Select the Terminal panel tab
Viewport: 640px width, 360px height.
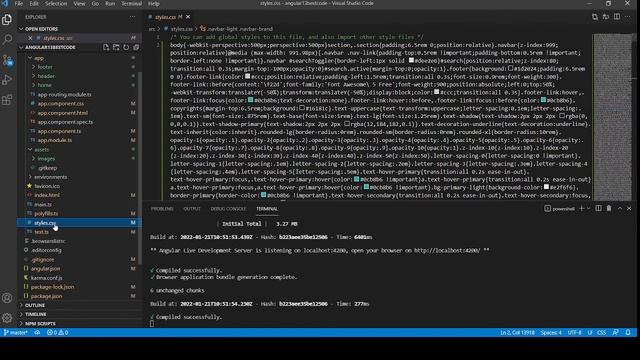click(267, 209)
